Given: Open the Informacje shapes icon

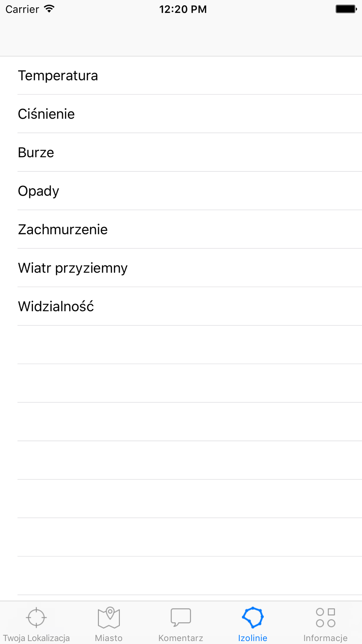Looking at the screenshot, I should point(325,618).
